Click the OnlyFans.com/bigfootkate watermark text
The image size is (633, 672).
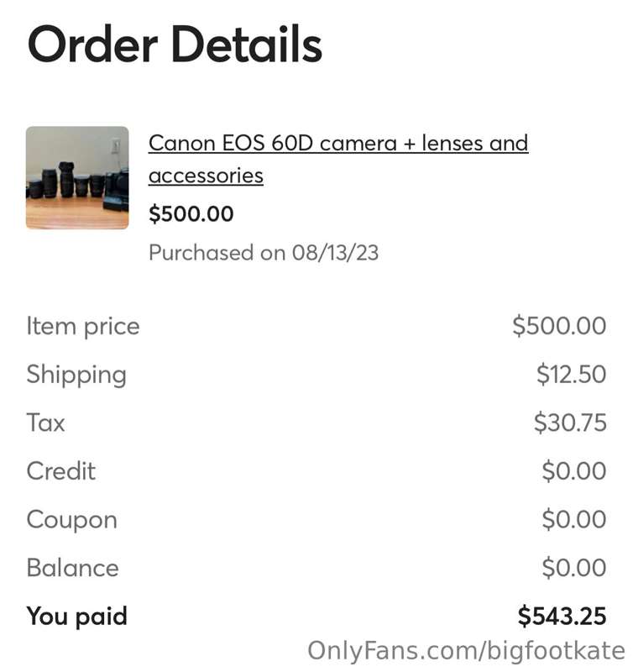coord(467,651)
